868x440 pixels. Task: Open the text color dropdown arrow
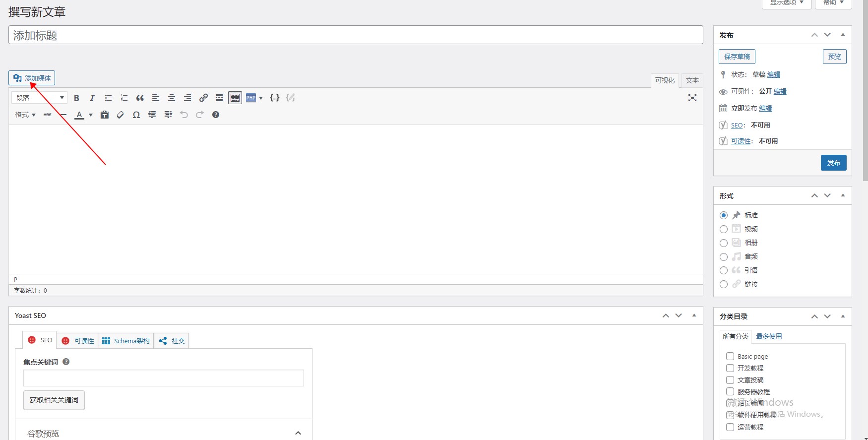coord(91,115)
